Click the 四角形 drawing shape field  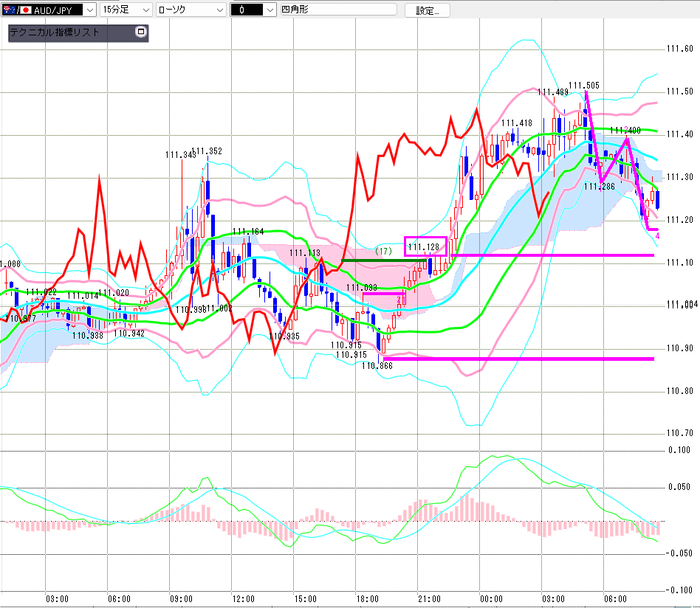[338, 10]
